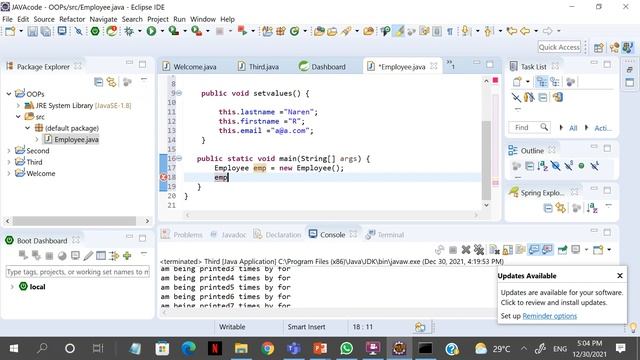This screenshot has width=640, height=360.
Task: Click the New wizard icon in main toolbar
Action: [10, 31]
